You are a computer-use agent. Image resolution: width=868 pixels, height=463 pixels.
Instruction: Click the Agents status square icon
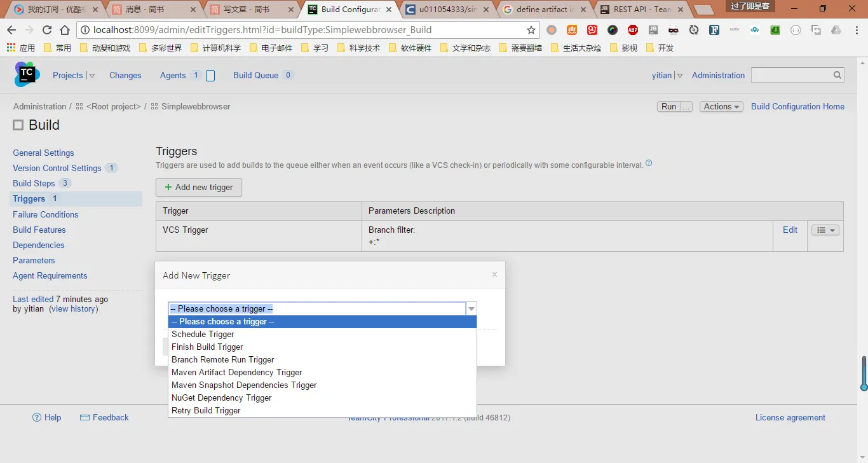(211, 76)
